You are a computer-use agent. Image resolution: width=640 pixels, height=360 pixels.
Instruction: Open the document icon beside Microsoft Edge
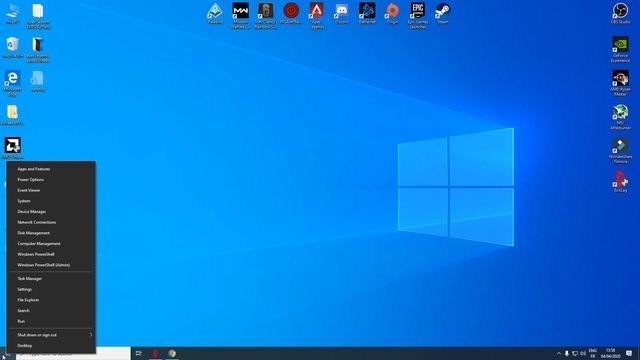(x=38, y=81)
